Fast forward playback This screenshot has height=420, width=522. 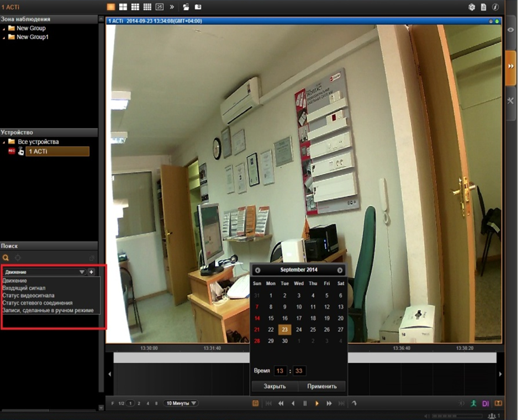[329, 403]
